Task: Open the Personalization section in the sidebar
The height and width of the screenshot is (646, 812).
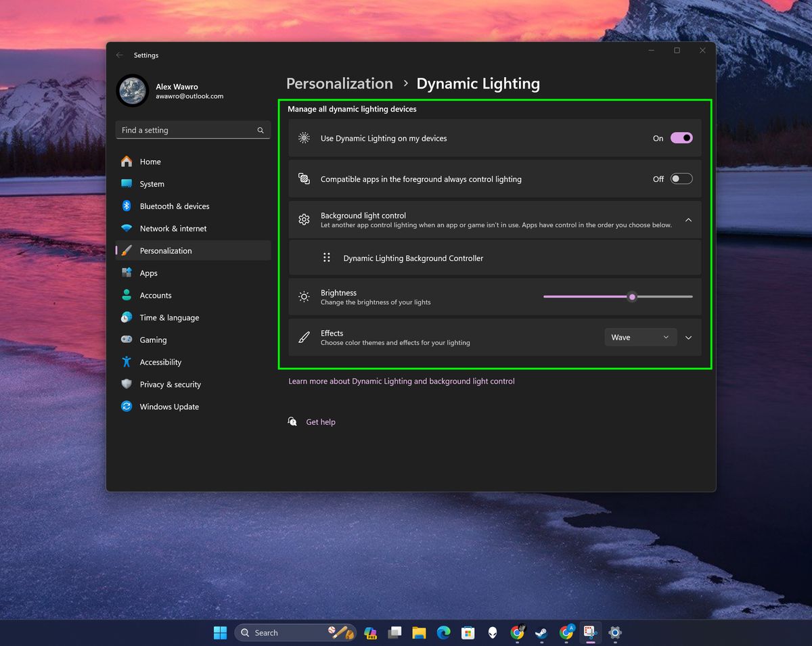Action: click(165, 250)
